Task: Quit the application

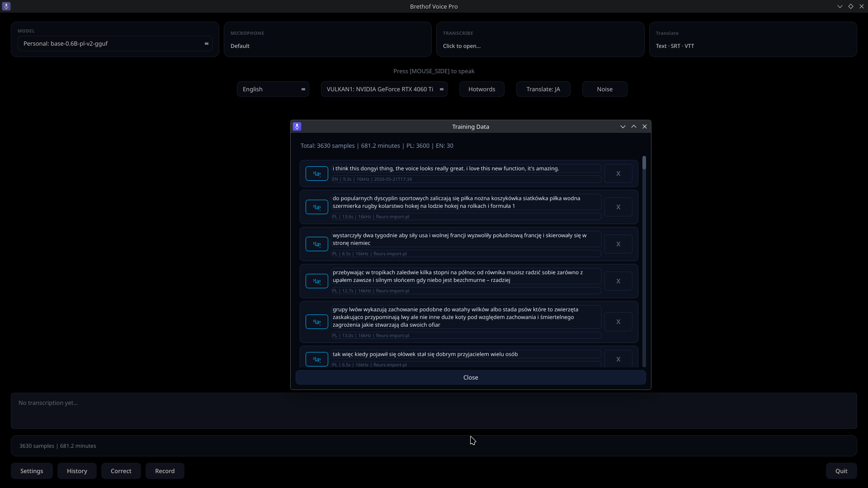Action: tap(841, 471)
